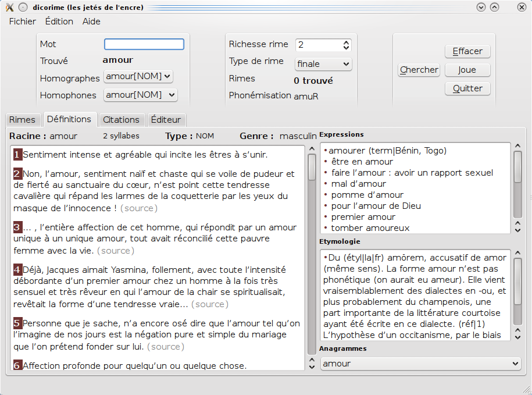Viewport: 532px width, 395px height.
Task: Click the round window menu button in title bar
Action: point(23,7)
